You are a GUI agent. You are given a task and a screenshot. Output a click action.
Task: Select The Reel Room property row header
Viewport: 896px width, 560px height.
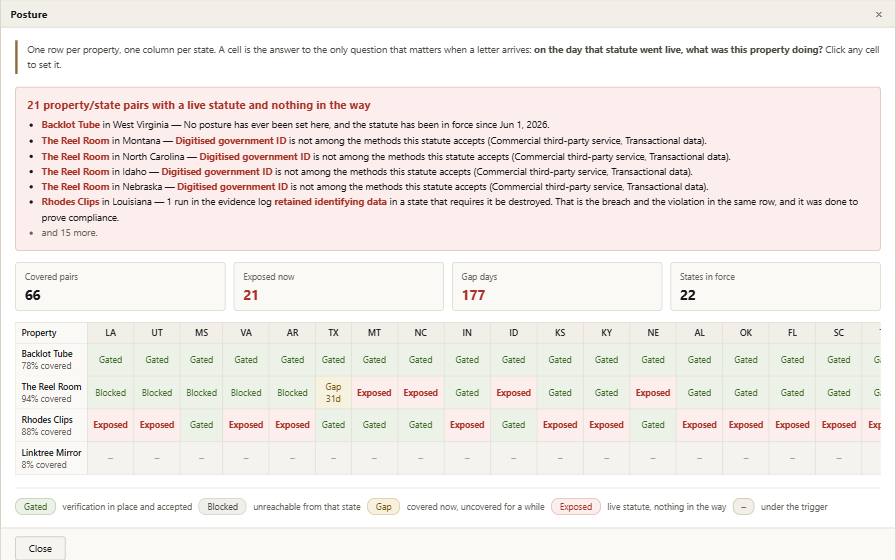pyautogui.click(x=51, y=393)
